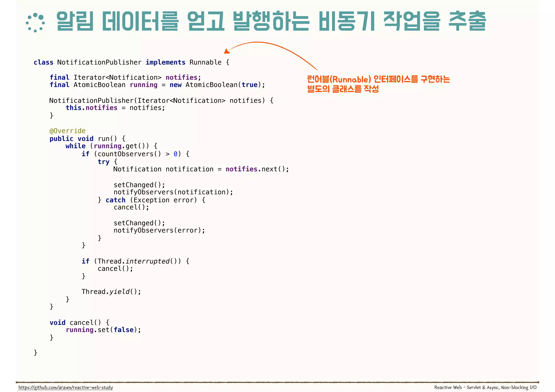This screenshot has width=555, height=392.
Task: Select the 'final AtomicBoolean running = new AtomicBoolean(true);' line
Action: click(x=157, y=85)
